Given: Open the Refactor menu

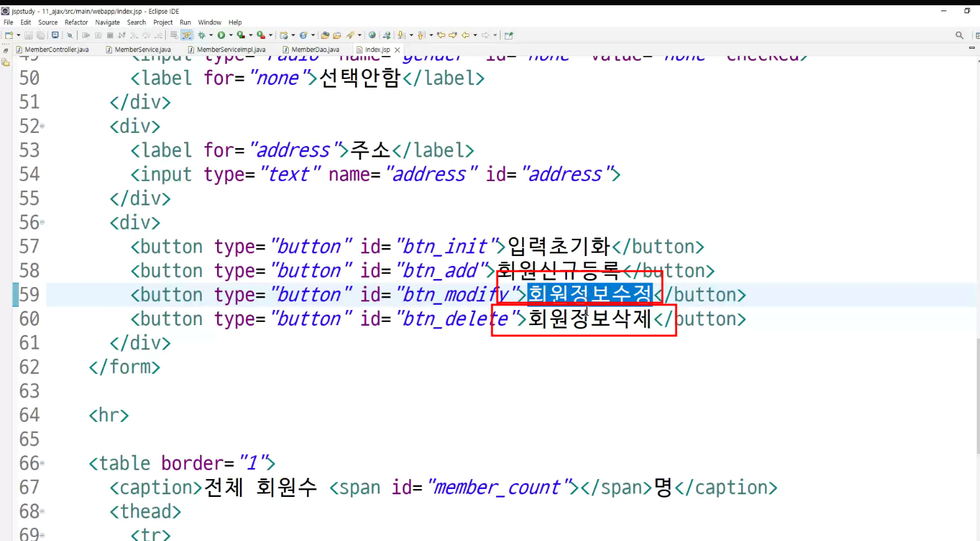Looking at the screenshot, I should (76, 22).
